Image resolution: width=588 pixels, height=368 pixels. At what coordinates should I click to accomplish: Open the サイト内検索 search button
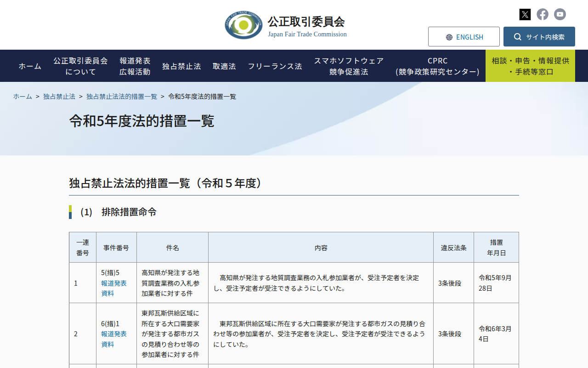pos(539,37)
